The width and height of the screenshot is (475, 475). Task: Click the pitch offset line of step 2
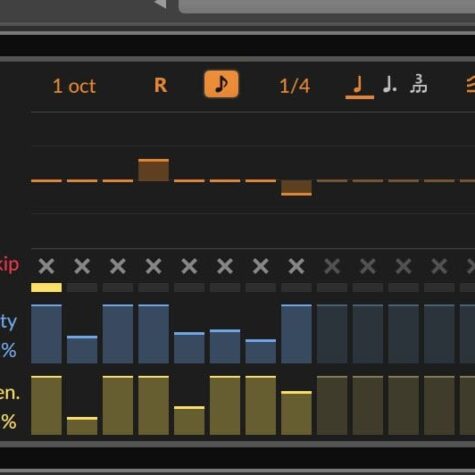[82, 181]
